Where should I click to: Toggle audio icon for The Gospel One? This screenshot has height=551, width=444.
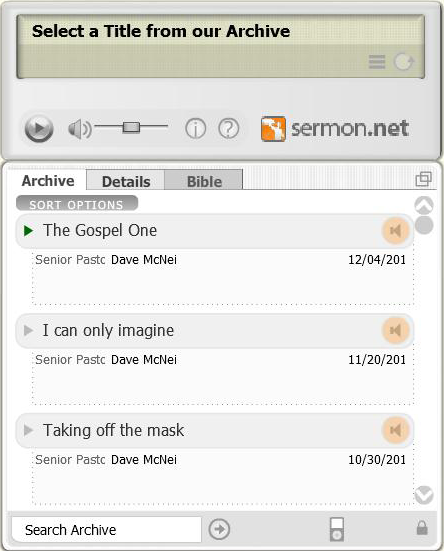pos(396,231)
